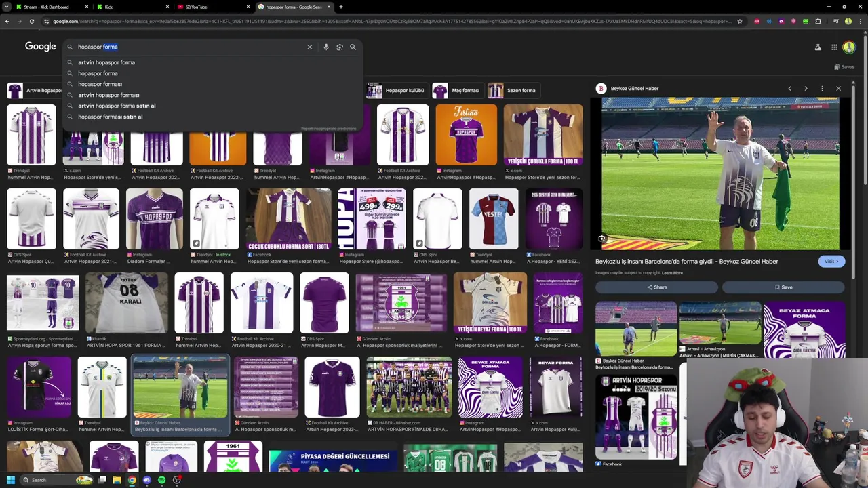The width and height of the screenshot is (868, 488).
Task: Open Chrome three-dot menu
Action: pos(859,21)
